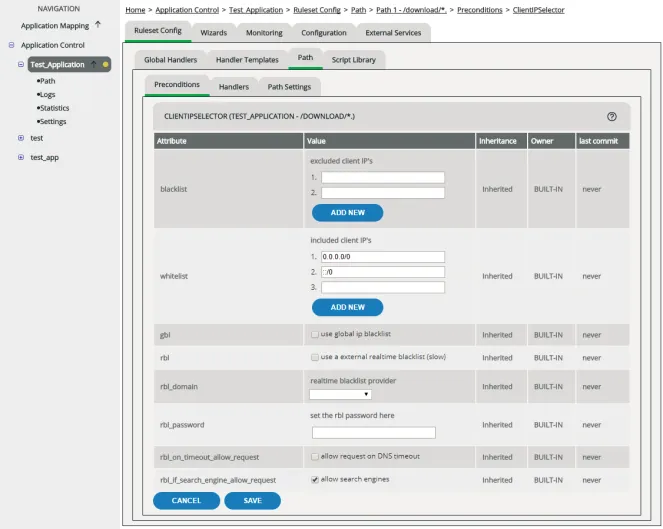Expand the test tree node
The image size is (663, 529).
(21, 138)
